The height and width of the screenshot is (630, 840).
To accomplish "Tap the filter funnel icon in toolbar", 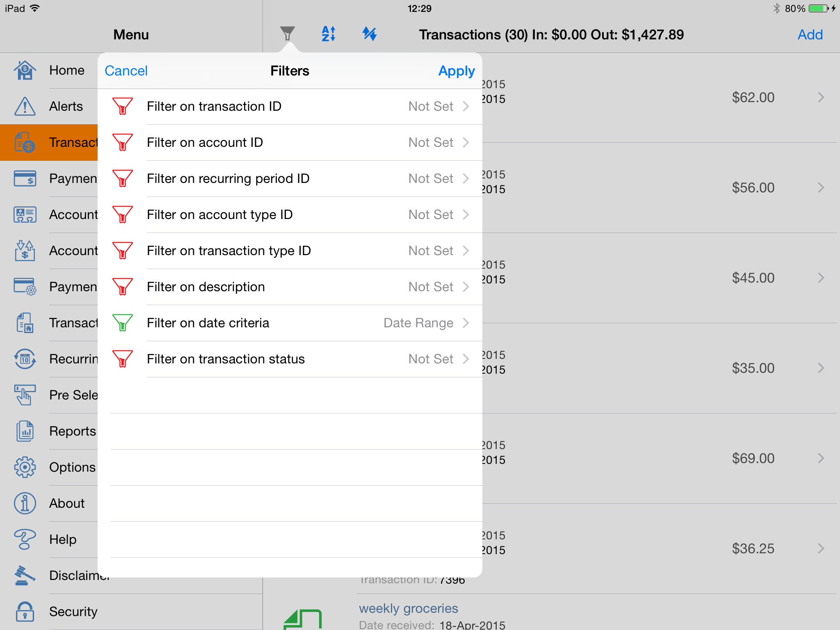I will tap(287, 34).
